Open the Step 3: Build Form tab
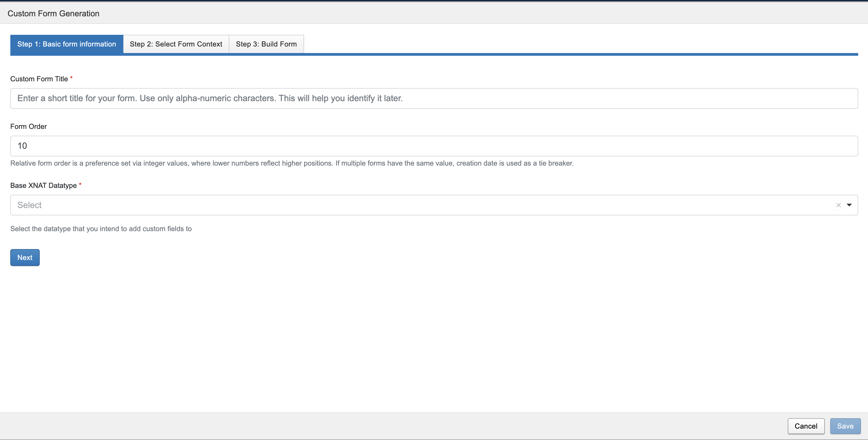The width and height of the screenshot is (868, 440). click(x=266, y=44)
